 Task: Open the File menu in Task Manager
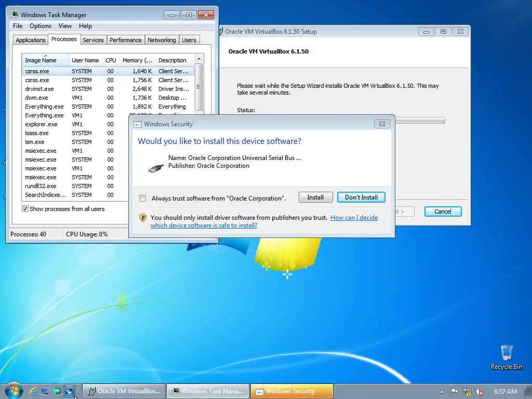pos(18,26)
